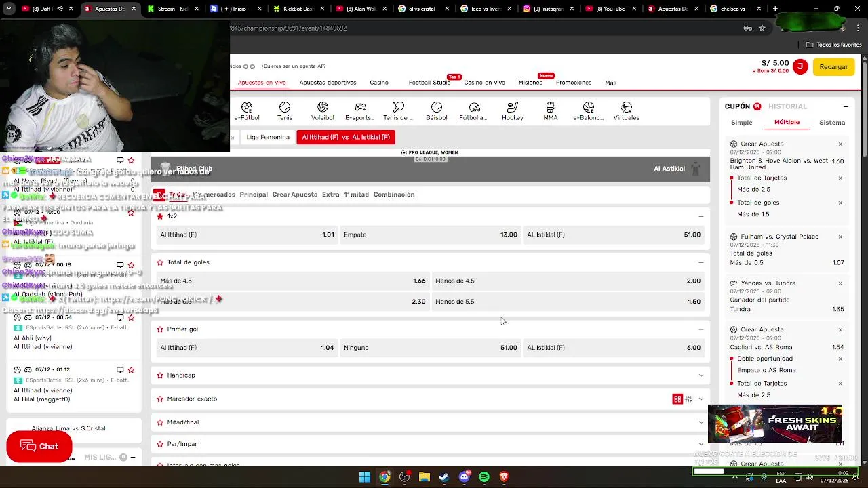Expand the Par/impar market
Screen dimensions: 868x488
701,444
